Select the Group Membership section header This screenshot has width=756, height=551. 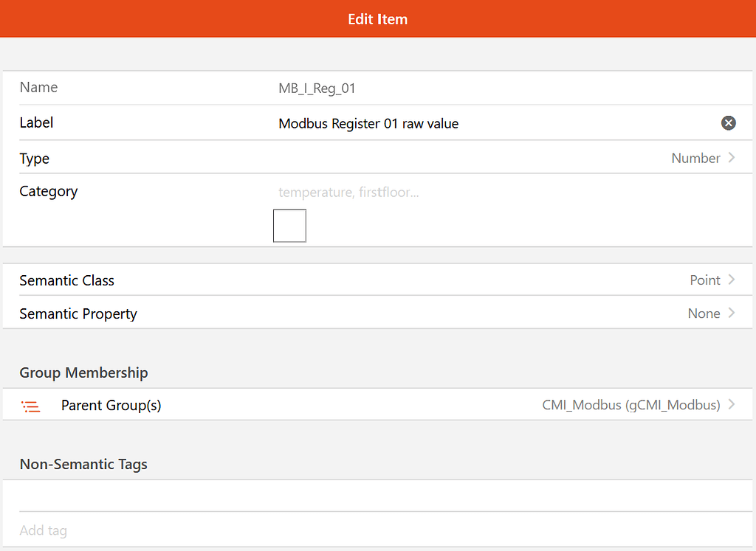pyautogui.click(x=83, y=372)
